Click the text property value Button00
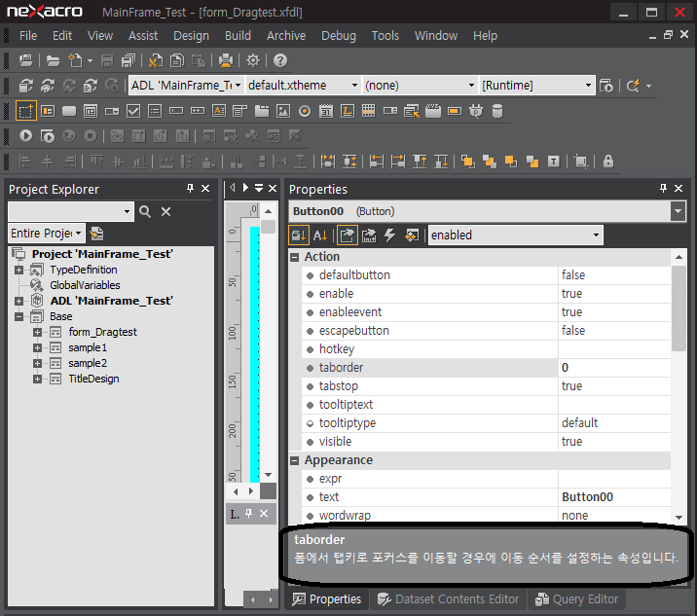The image size is (697, 616). point(614,497)
